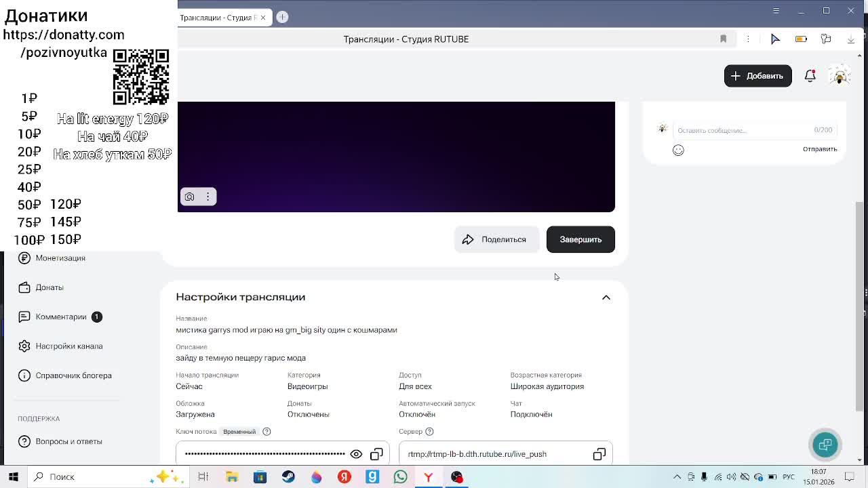Switch the РУС keyboard language indicator

pyautogui.click(x=789, y=476)
